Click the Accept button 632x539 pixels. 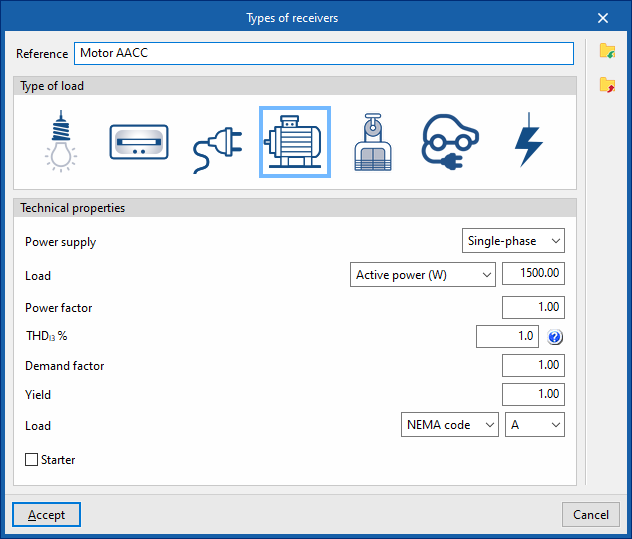46,514
